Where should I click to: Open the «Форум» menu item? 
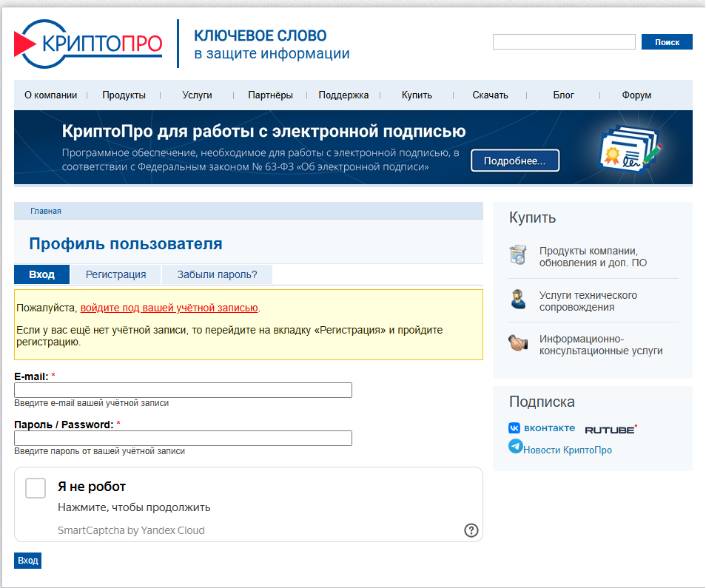click(x=637, y=95)
